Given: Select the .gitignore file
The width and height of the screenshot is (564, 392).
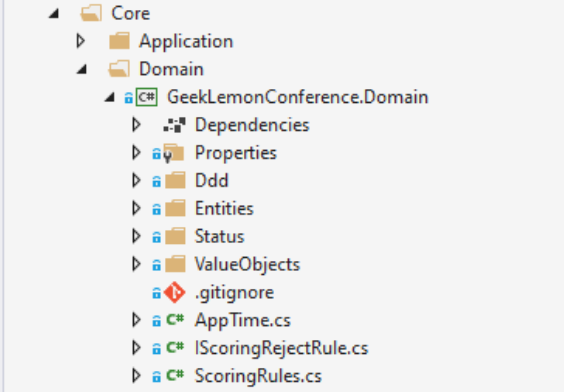Looking at the screenshot, I should pos(234,293).
